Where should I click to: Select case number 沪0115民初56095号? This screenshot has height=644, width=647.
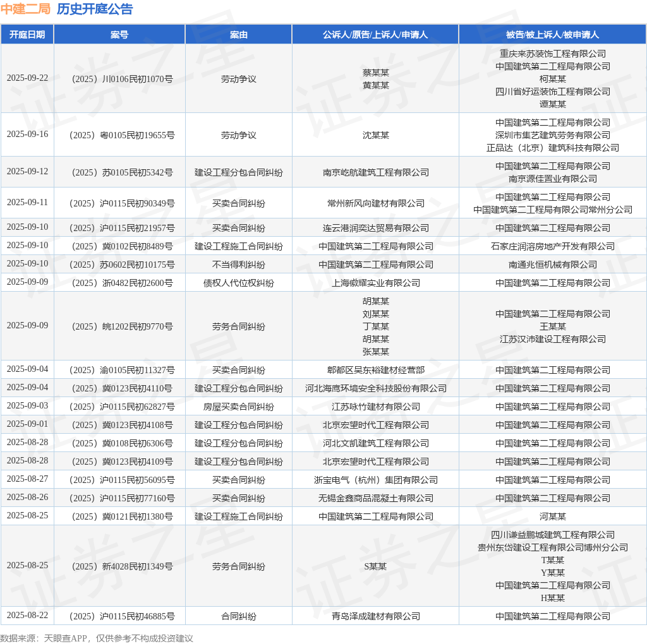pyautogui.click(x=122, y=480)
